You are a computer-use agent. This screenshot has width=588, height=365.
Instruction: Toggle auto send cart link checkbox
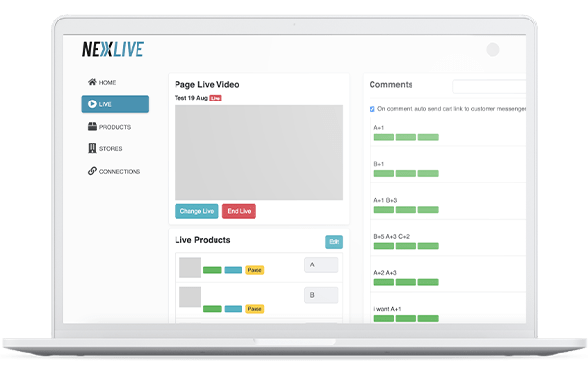click(372, 109)
